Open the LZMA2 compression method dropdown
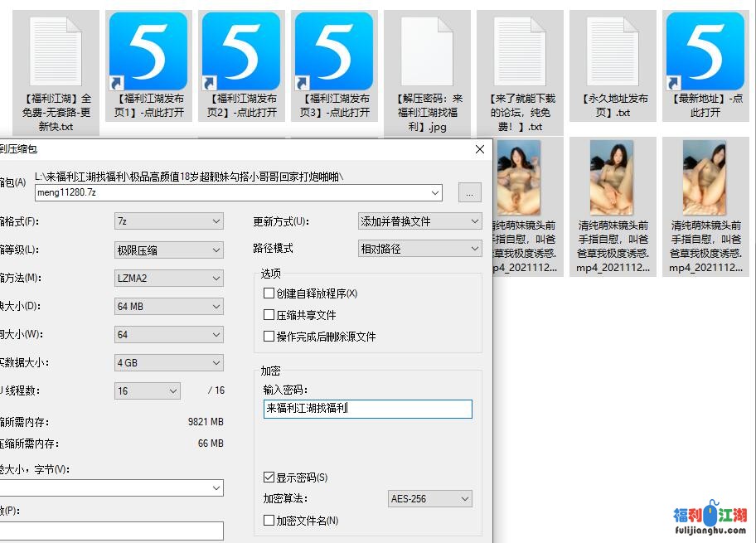Viewport: 756px width, 543px height. point(169,279)
